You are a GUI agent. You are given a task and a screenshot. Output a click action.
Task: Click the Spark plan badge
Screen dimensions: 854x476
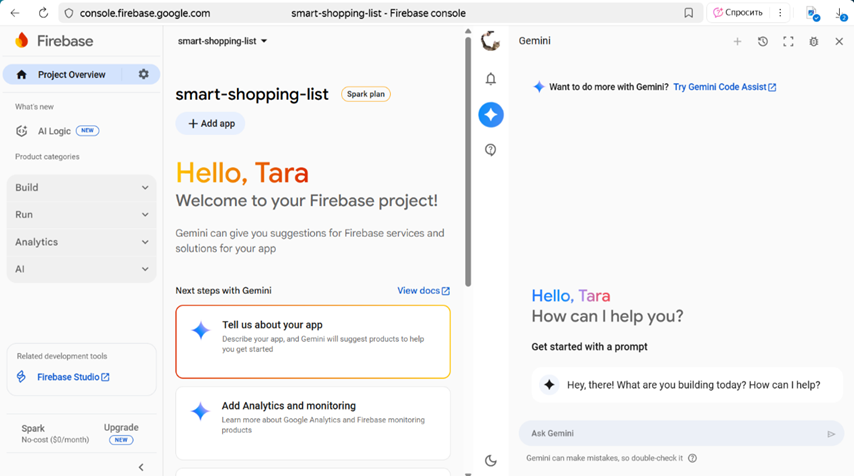pos(365,94)
